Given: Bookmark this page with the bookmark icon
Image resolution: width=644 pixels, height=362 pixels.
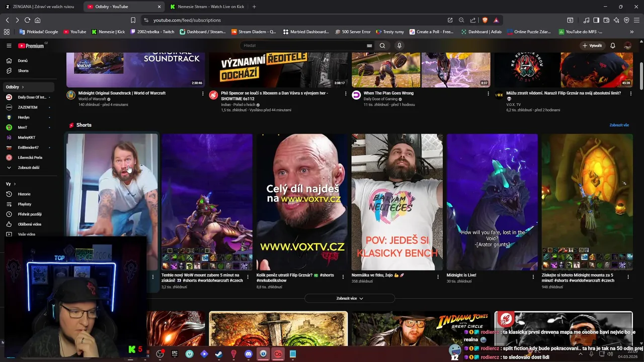Looking at the screenshot, I should (x=133, y=20).
